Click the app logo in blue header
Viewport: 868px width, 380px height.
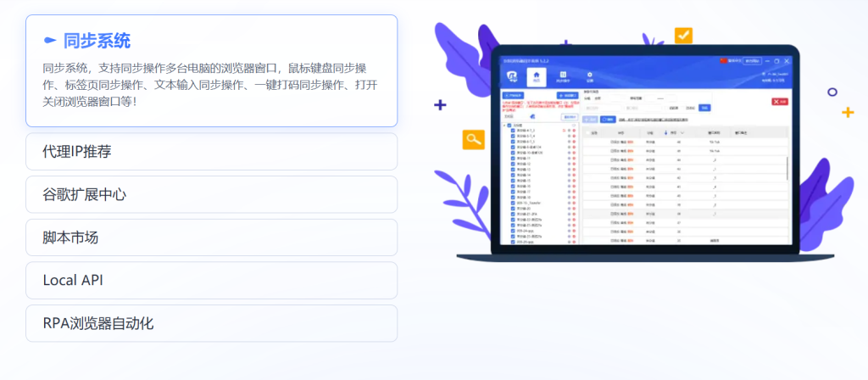512,76
